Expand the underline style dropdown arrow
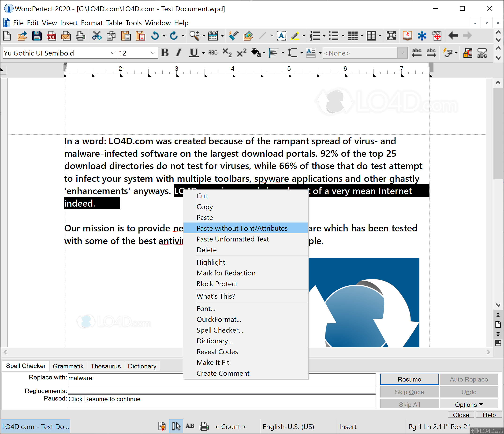The image size is (504, 434). pyautogui.click(x=203, y=53)
